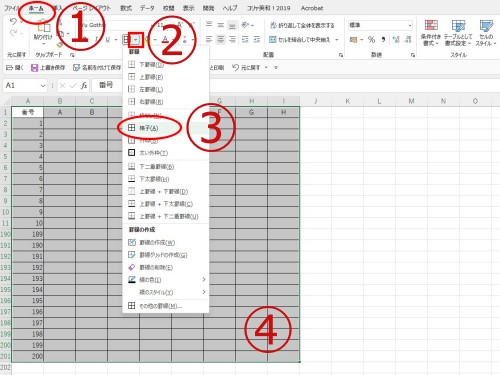Open the Number (数値) group dialog launcher
500x375 pixels.
413,55
